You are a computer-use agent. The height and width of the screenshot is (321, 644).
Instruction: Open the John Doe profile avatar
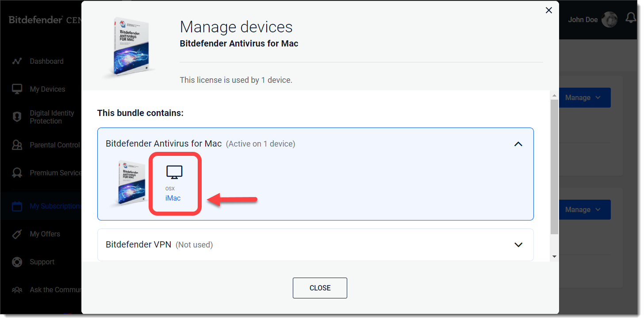tap(609, 19)
